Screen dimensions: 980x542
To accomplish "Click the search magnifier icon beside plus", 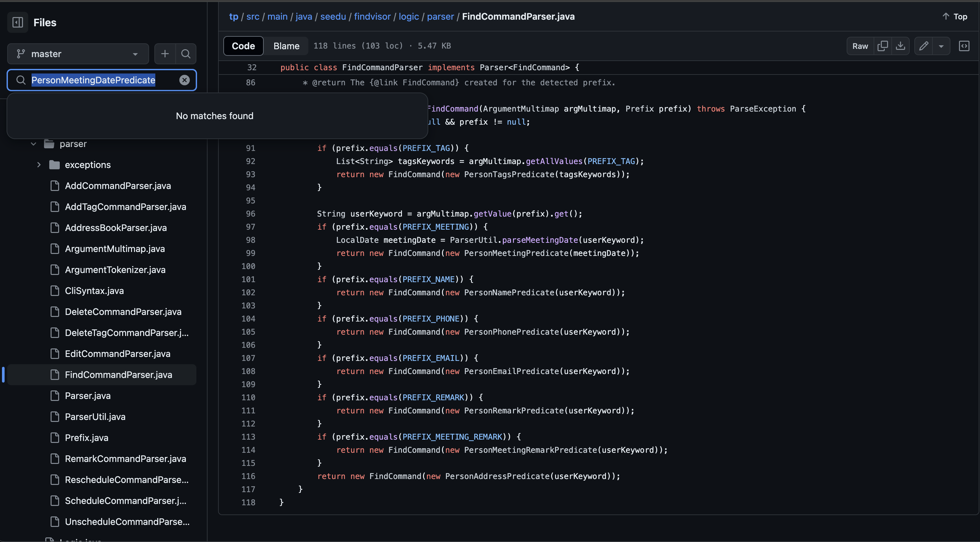I will click(186, 53).
